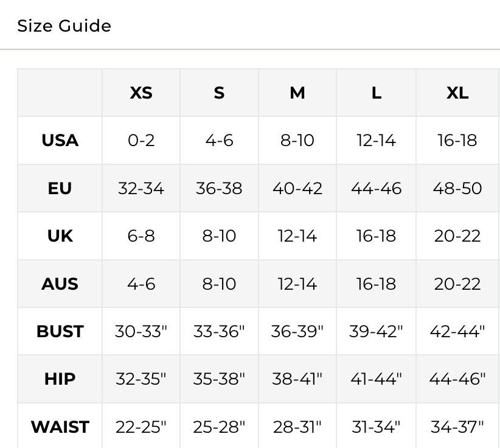Click USA size 0-2 cell

141,141
